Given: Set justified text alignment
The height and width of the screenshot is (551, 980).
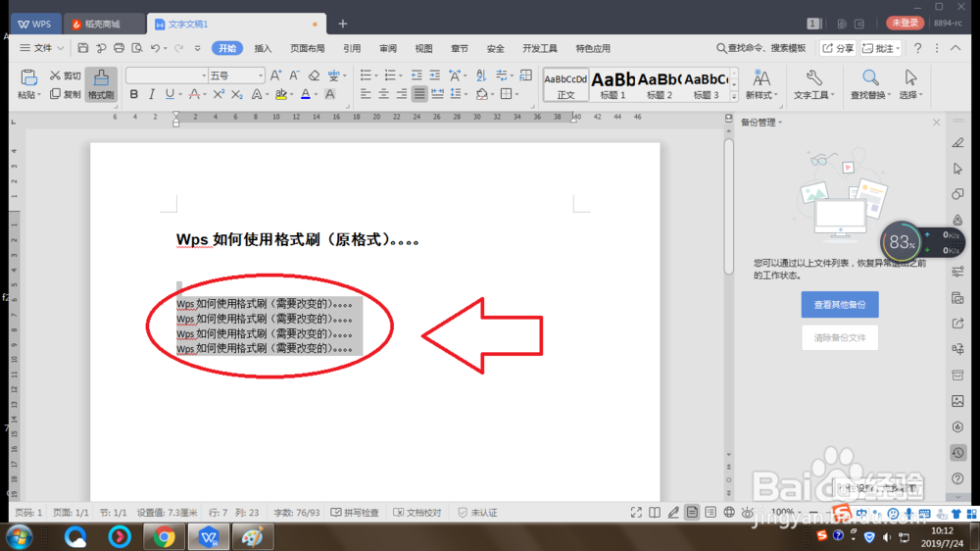Looking at the screenshot, I should (419, 94).
